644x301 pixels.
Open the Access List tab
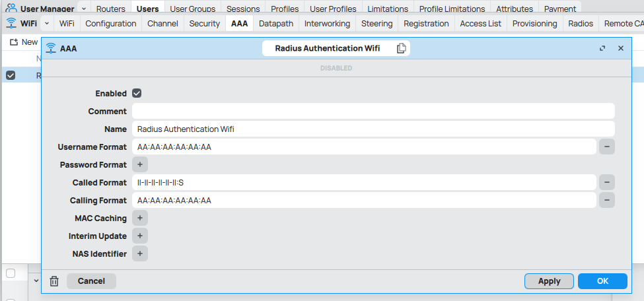tap(481, 23)
